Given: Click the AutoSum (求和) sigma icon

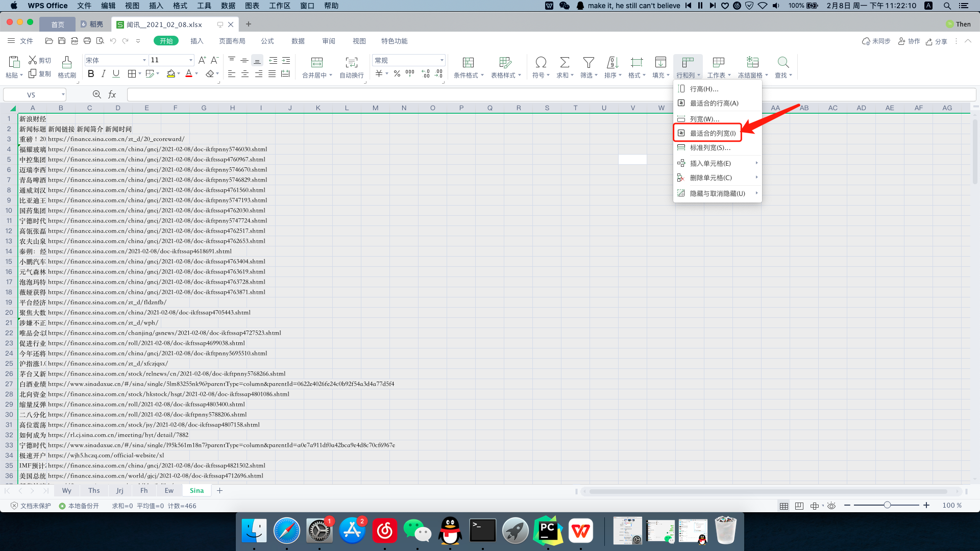Looking at the screenshot, I should (x=565, y=62).
